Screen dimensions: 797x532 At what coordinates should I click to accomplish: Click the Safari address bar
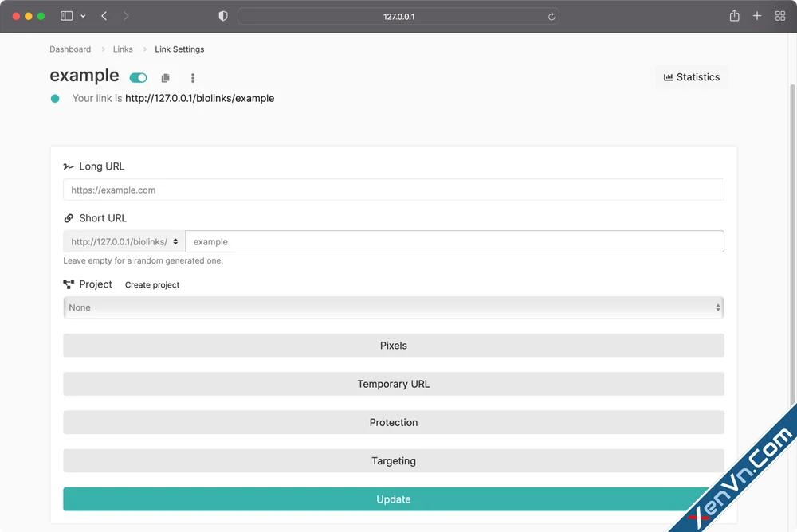click(398, 16)
